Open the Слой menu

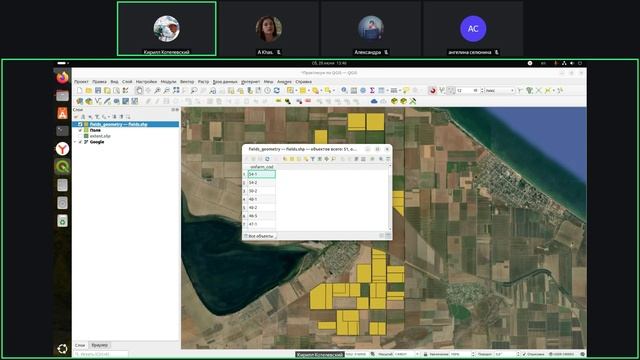click(127, 82)
